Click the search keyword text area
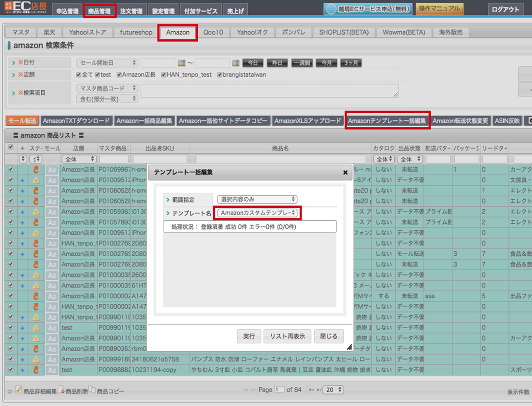 click(x=269, y=91)
